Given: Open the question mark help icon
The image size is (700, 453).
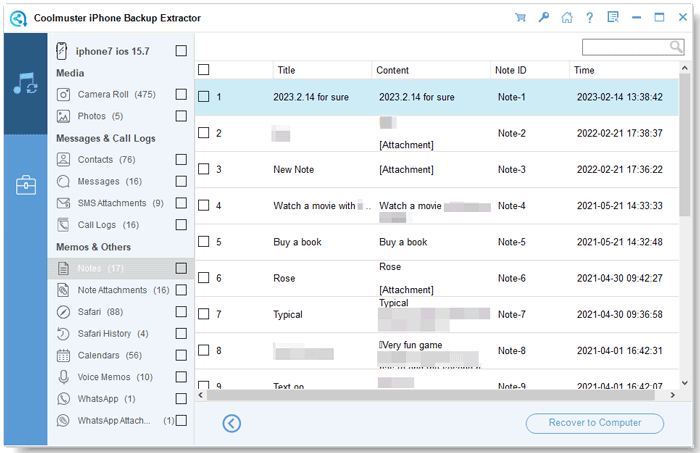Looking at the screenshot, I should (590, 17).
